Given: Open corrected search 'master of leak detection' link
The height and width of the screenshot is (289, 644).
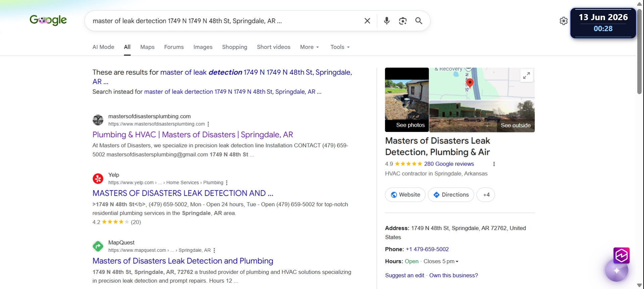Looking at the screenshot, I should click(222, 77).
